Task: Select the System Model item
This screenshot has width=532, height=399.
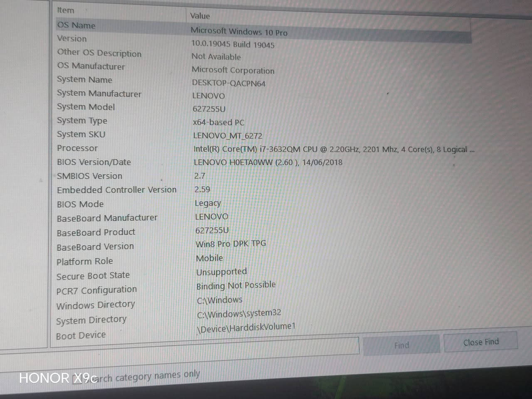Action: tap(86, 107)
